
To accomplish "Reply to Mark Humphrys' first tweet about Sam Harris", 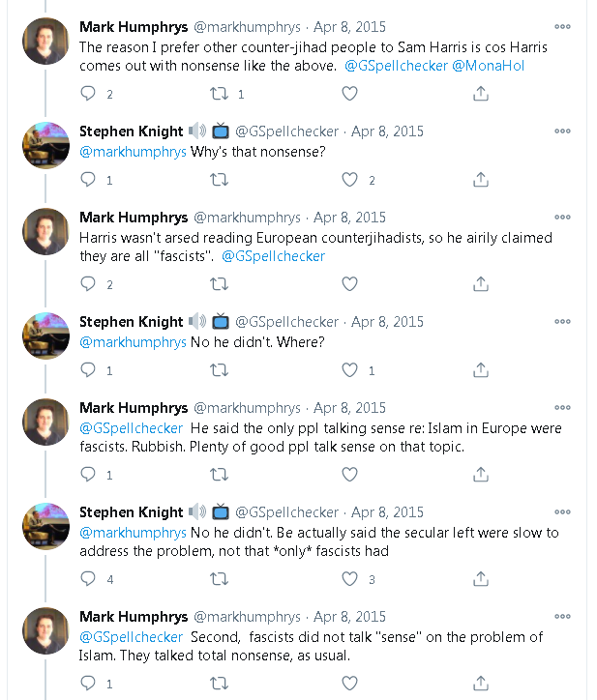I will (89, 94).
